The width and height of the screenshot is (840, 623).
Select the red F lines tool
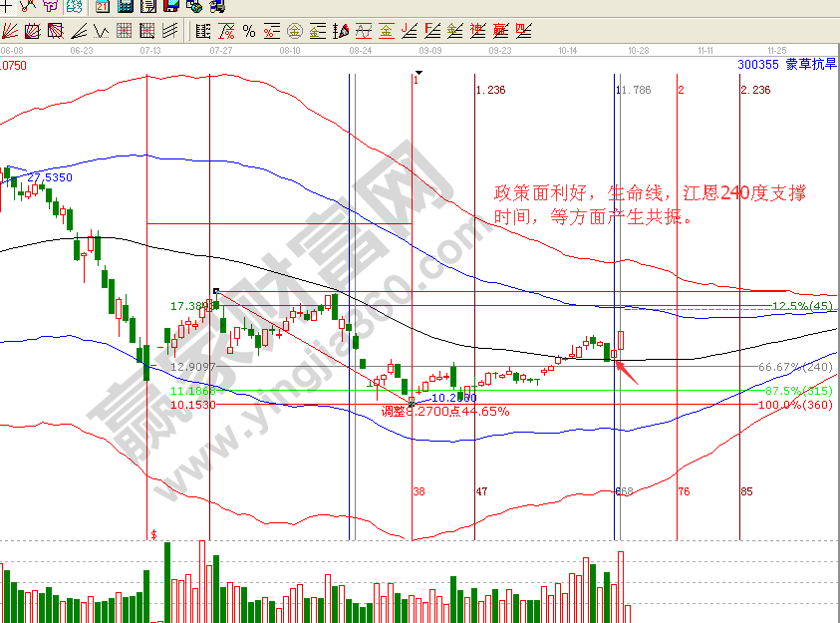[432, 31]
